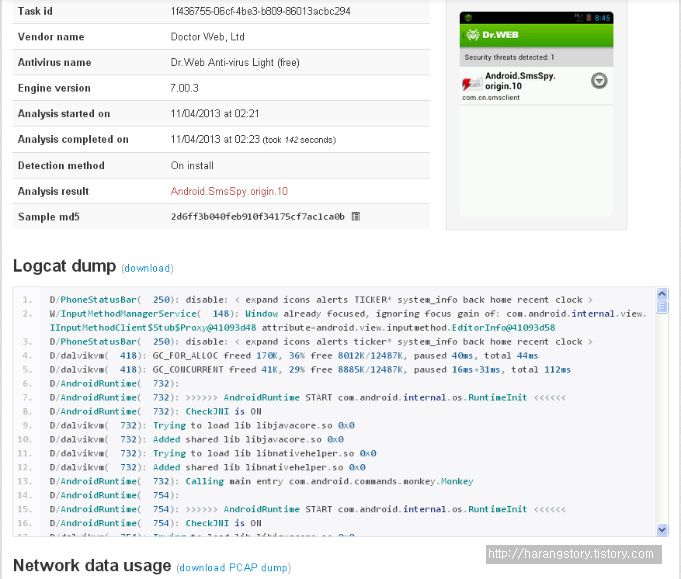
Task: Click com.cn.smsclient package name
Action: coord(491,98)
